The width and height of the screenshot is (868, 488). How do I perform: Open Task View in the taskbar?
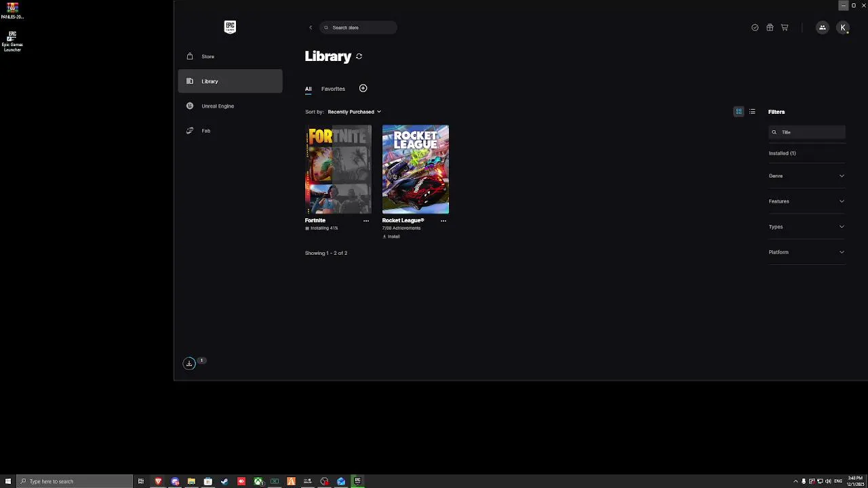141,481
